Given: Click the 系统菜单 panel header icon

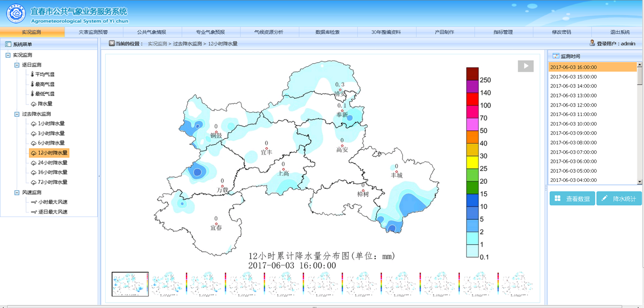Looking at the screenshot, I should coord(8,44).
